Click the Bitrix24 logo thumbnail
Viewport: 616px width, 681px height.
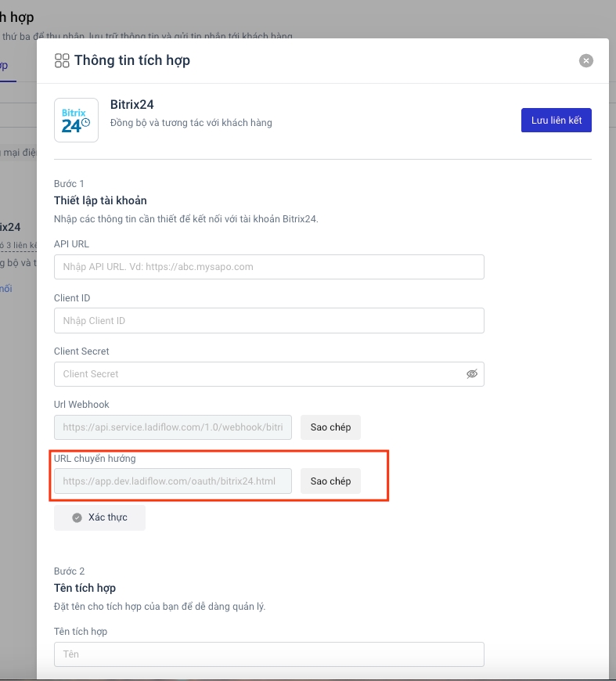coord(76,120)
